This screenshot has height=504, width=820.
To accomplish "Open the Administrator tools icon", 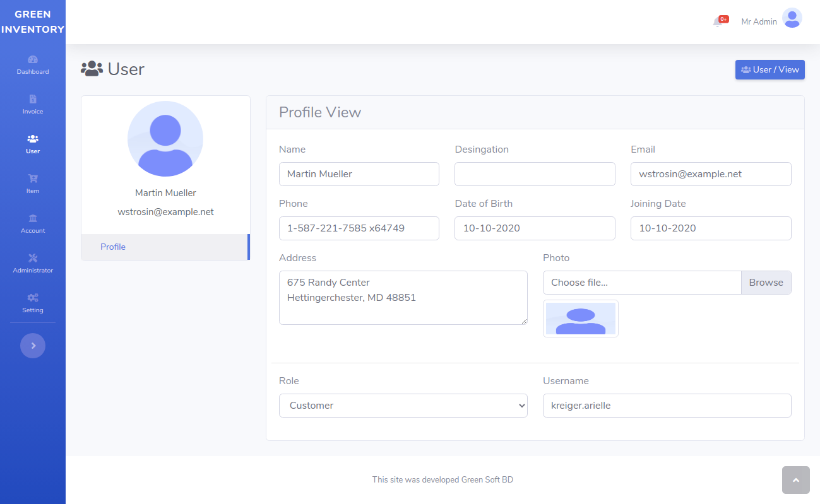I will coord(33,259).
